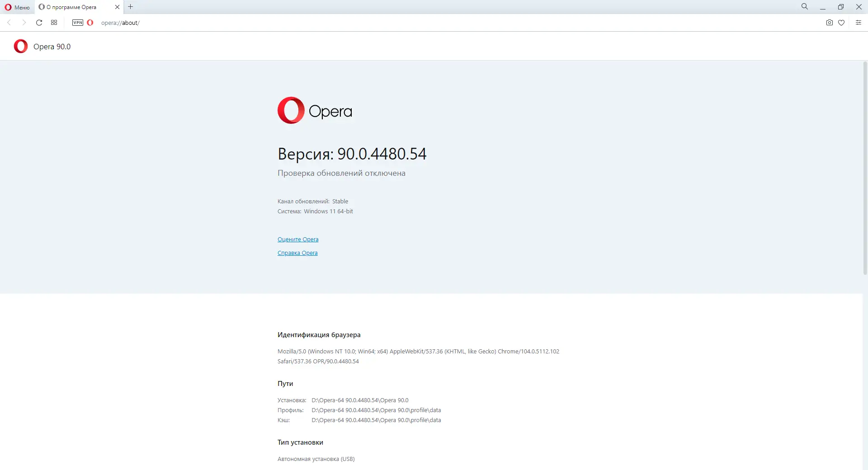Open a new tab with plus button
Image resolution: width=868 pixels, height=470 pixels.
coord(131,7)
